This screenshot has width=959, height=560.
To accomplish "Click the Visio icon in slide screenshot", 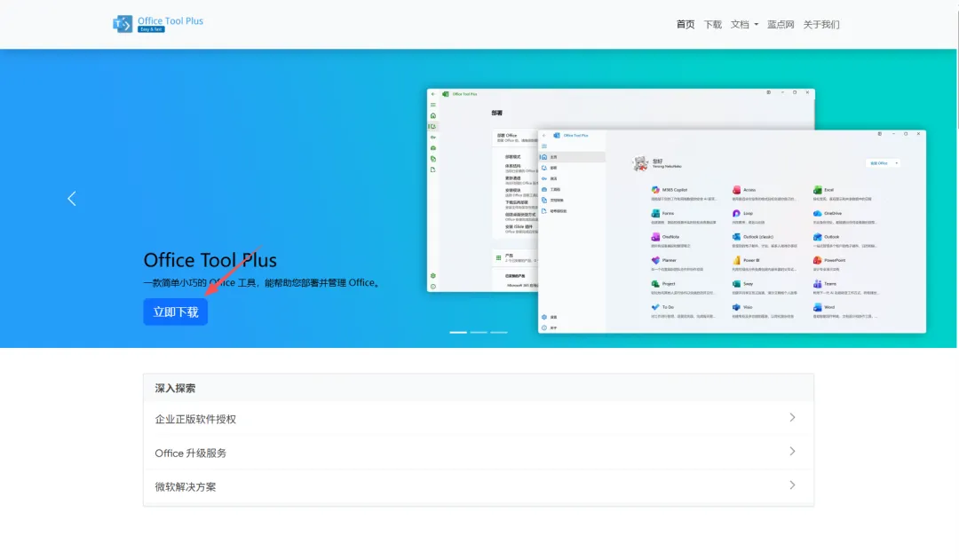I will point(736,307).
